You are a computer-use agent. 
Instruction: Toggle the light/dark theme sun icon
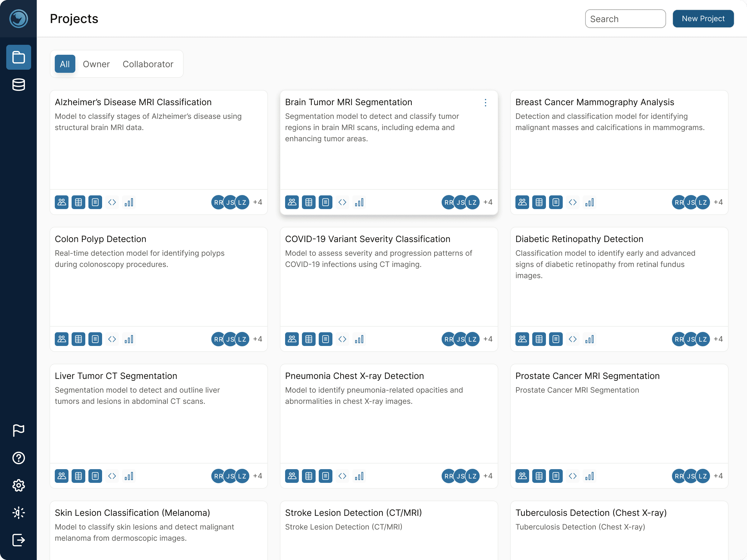point(19,512)
